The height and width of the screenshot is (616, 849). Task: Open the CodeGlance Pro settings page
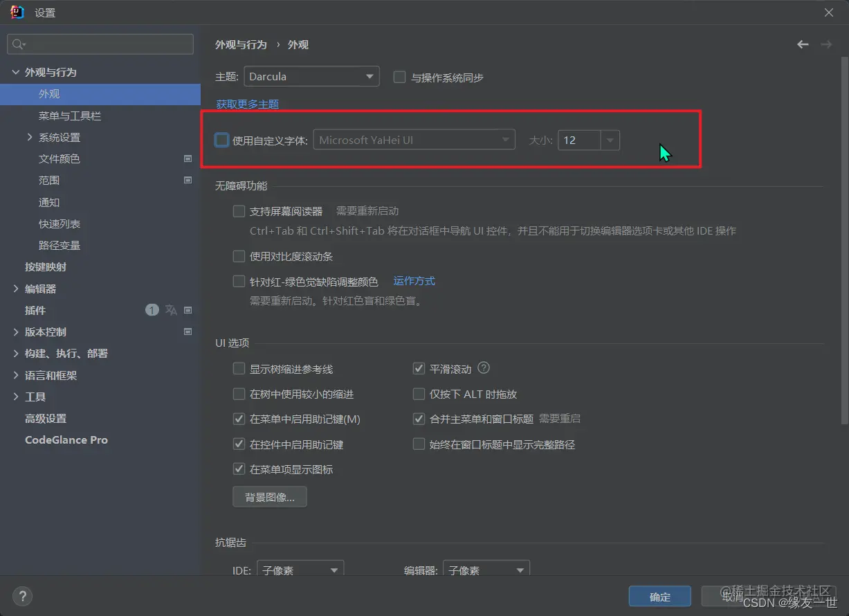tap(66, 440)
